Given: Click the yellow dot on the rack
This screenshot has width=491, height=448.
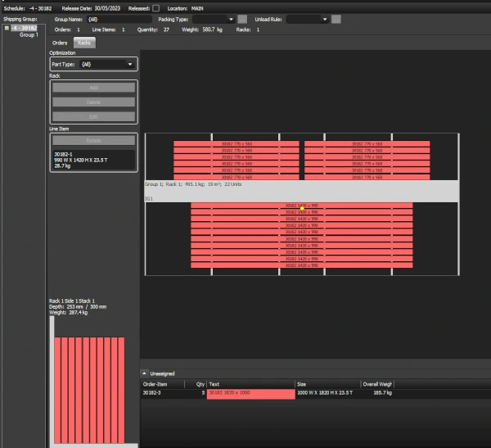Looking at the screenshot, I should point(302,209).
